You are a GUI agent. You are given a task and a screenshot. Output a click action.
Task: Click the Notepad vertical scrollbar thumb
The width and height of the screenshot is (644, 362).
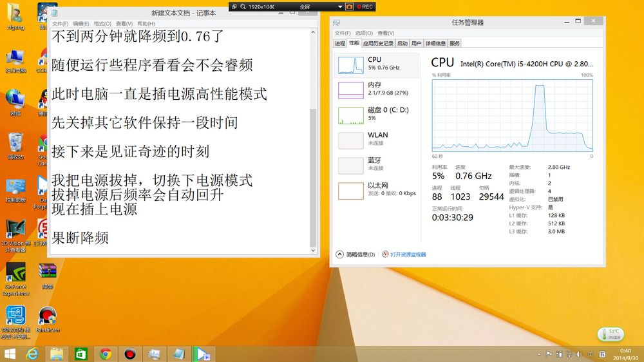(313, 176)
